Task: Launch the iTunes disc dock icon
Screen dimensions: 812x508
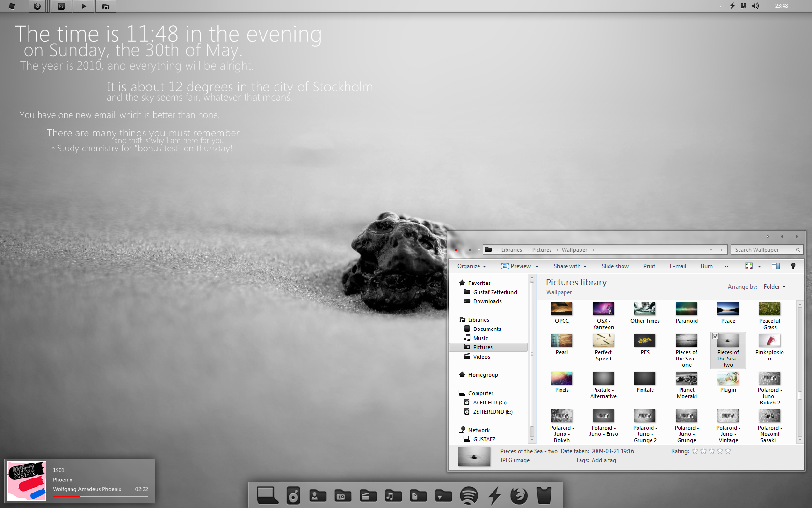Action: click(x=293, y=495)
